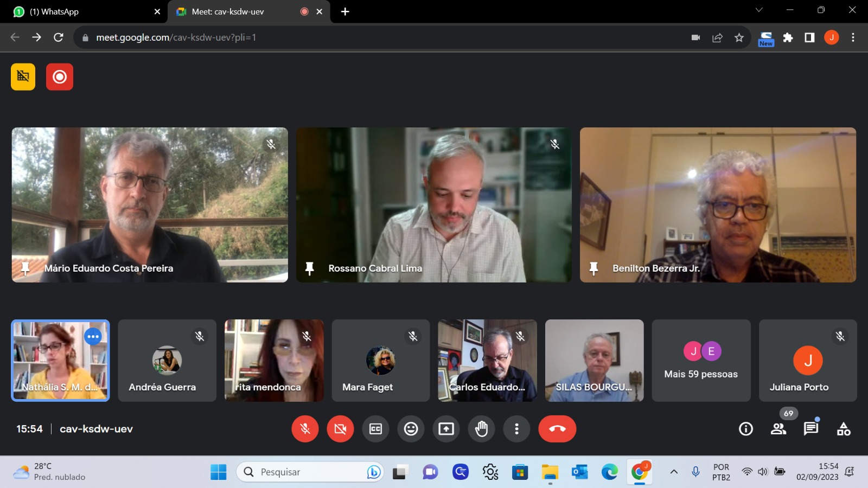Open File Explorer from taskbar
This screenshot has height=488, width=868.
(x=550, y=472)
